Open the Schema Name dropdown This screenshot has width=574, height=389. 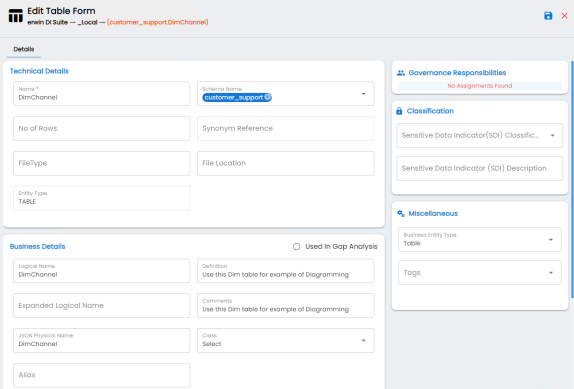[x=364, y=94]
